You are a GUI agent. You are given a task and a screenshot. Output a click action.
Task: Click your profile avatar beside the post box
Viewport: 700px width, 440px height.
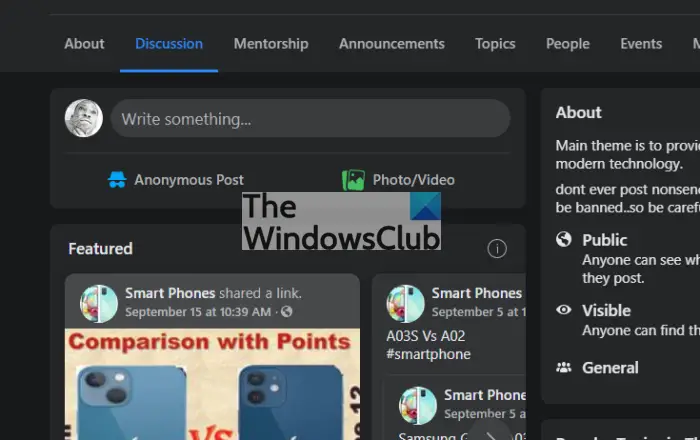84,118
